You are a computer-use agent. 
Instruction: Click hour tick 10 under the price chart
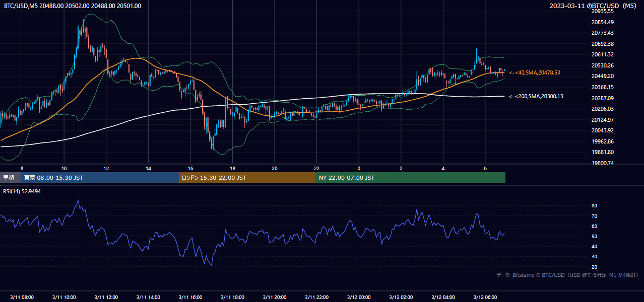coord(64,168)
